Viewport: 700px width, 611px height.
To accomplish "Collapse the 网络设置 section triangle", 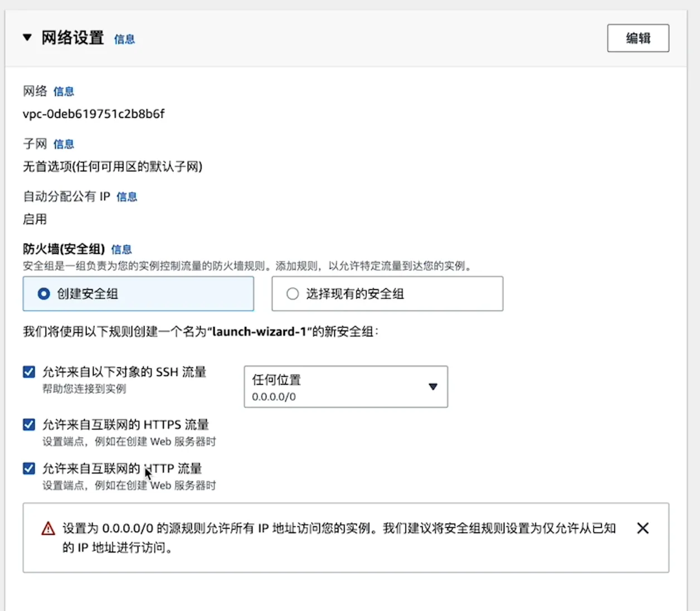I will click(x=27, y=38).
